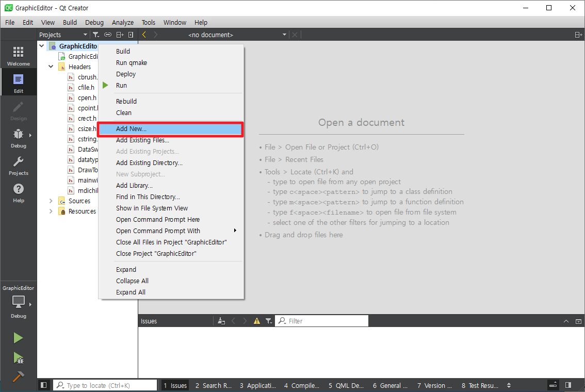
Task: Open the Help mode
Action: (x=18, y=192)
